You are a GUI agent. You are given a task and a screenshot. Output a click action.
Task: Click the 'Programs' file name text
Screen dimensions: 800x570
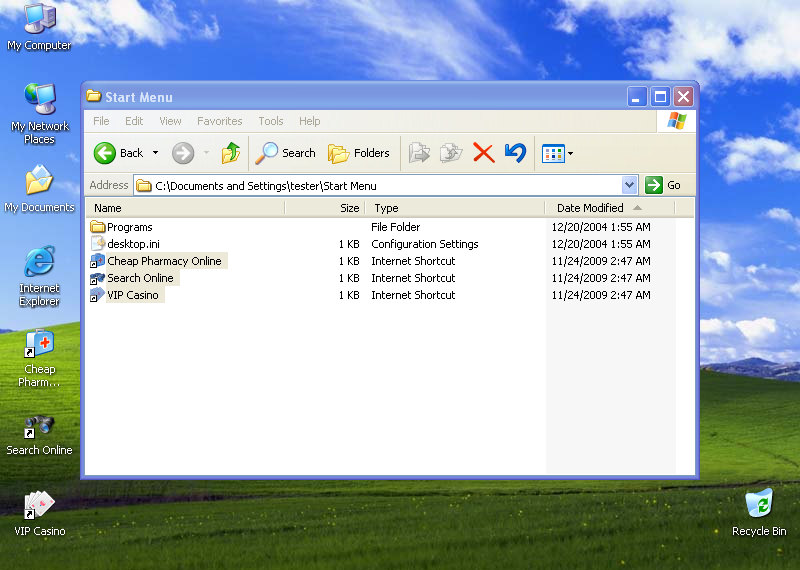point(130,227)
